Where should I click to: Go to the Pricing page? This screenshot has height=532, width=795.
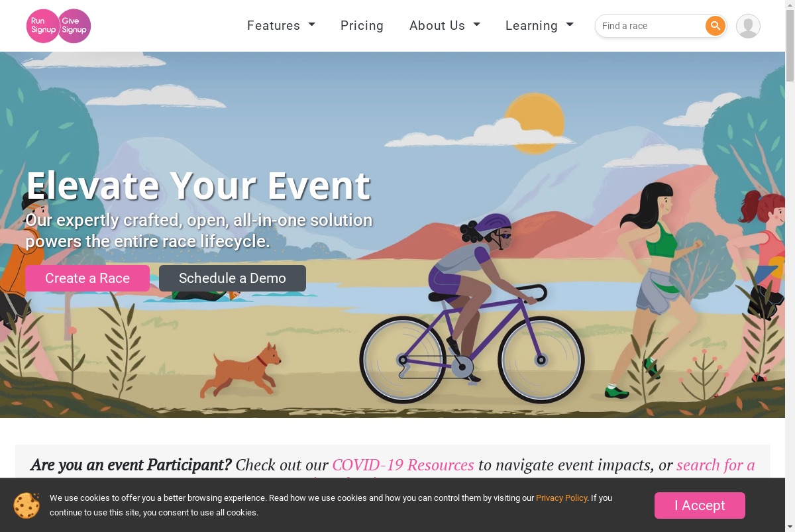pos(362,26)
